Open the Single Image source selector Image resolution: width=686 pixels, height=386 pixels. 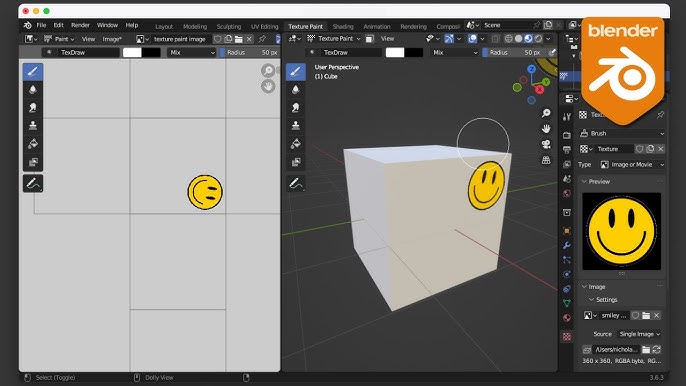640,334
